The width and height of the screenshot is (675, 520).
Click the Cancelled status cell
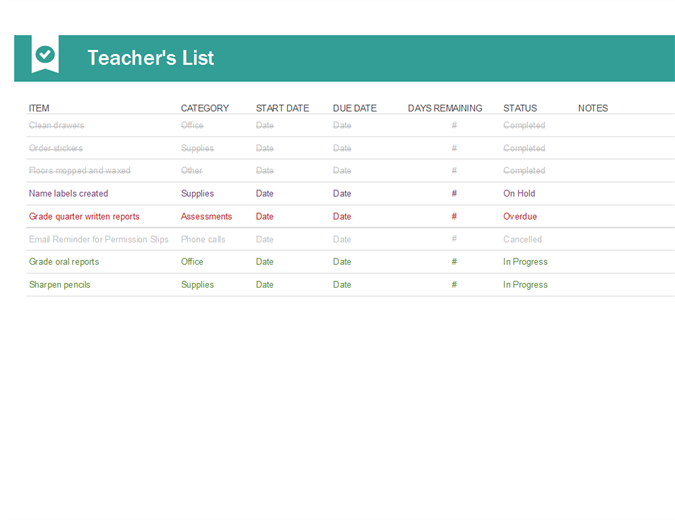[523, 239]
